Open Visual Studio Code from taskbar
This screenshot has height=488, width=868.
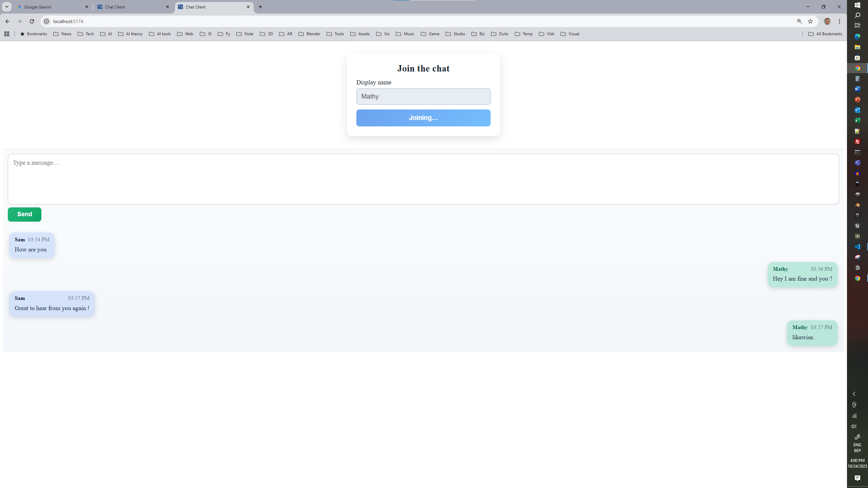click(x=857, y=247)
